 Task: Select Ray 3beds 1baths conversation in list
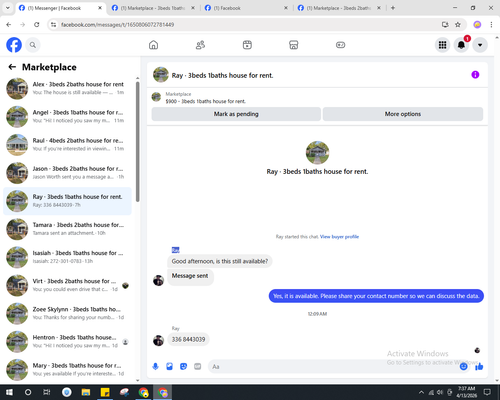[x=67, y=201]
